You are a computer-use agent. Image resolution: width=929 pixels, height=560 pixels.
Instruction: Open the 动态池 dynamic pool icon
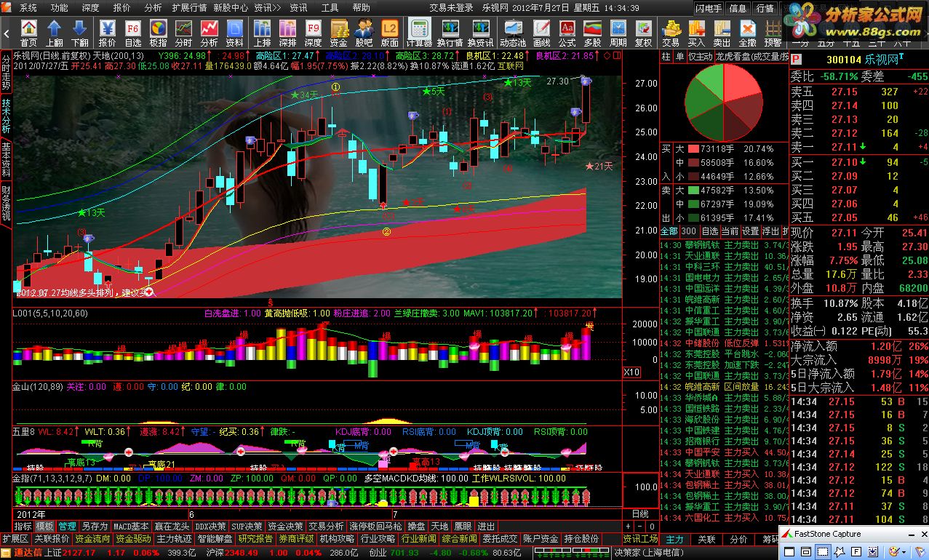(x=514, y=32)
